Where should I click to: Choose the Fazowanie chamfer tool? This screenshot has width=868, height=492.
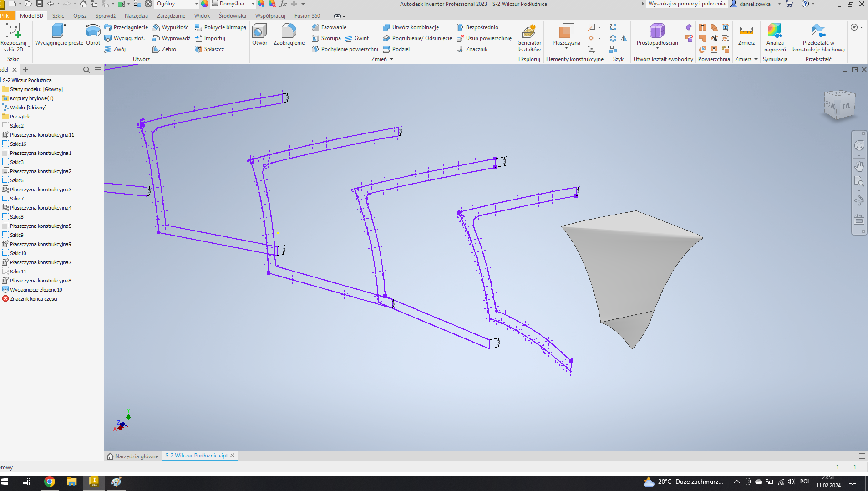(x=329, y=27)
